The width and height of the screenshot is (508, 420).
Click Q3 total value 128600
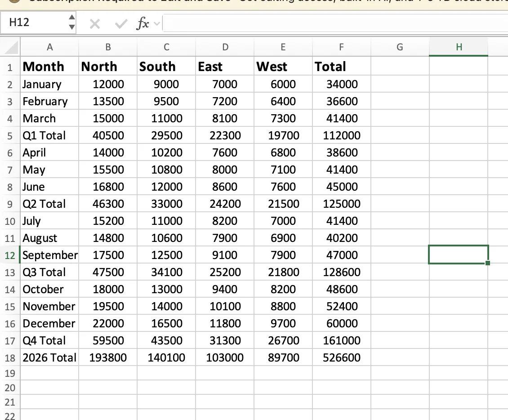[x=342, y=272]
